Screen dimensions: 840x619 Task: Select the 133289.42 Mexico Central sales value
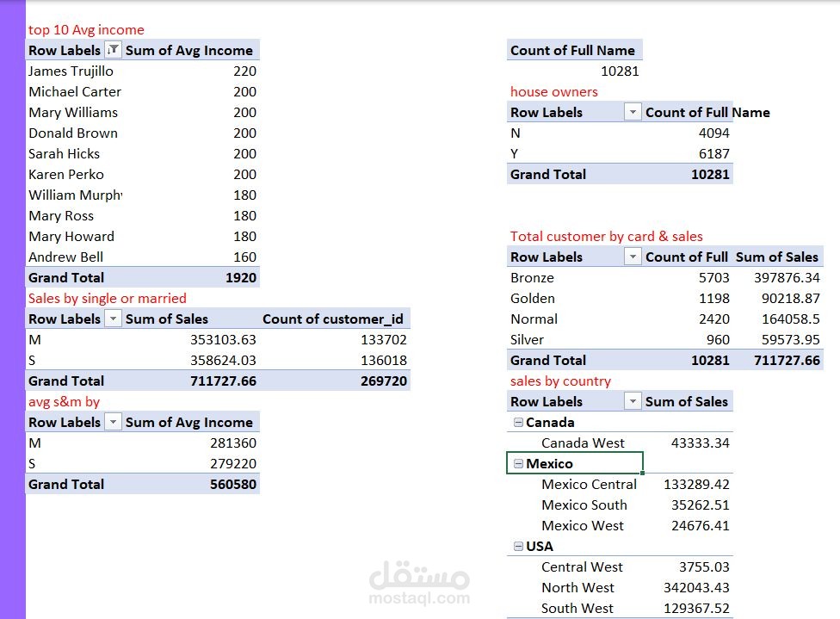pyautogui.click(x=696, y=485)
